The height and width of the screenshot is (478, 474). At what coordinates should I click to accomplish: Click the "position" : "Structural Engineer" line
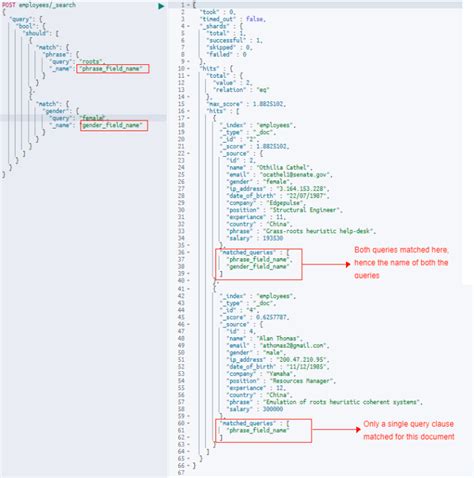click(x=284, y=210)
